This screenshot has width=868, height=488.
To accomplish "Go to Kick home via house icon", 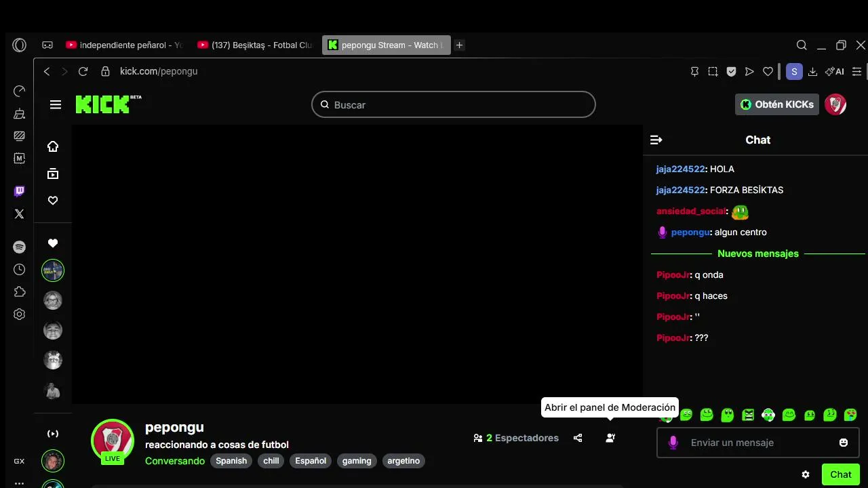I will (53, 146).
